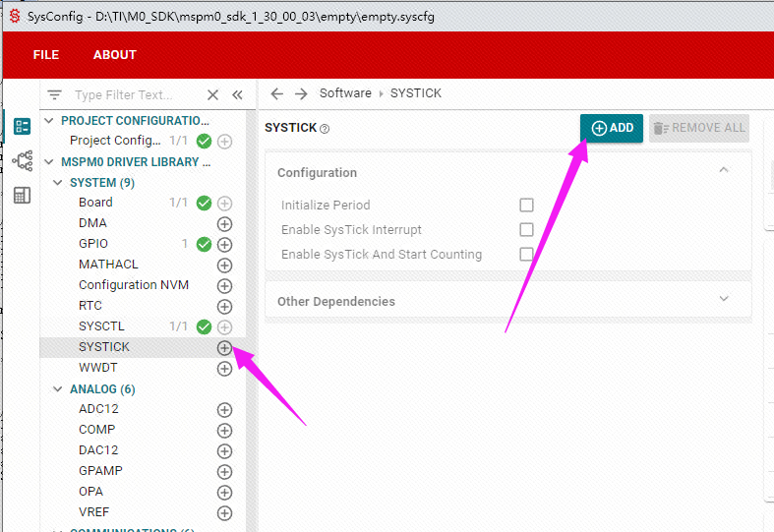
Task: Tick Enable SysTick And Start Counting
Action: point(527,254)
